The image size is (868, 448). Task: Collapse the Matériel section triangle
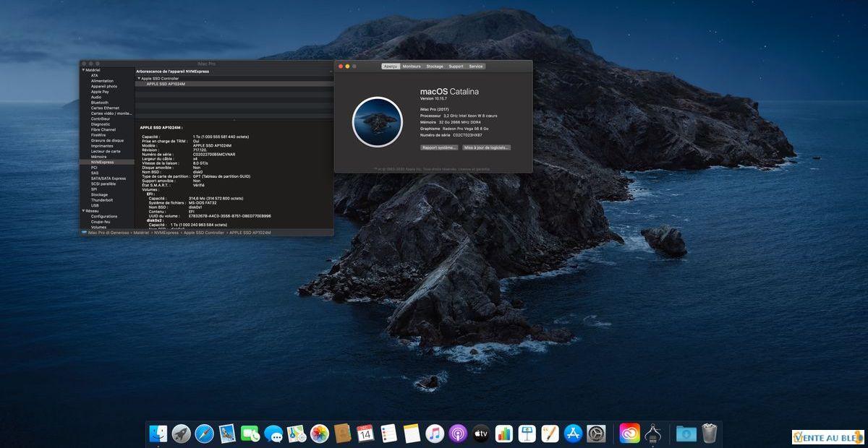[83, 70]
